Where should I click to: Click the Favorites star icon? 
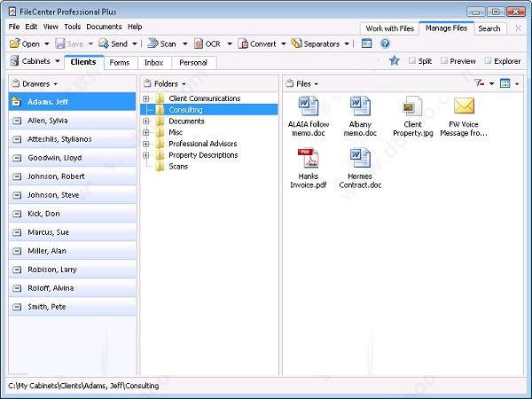click(394, 61)
